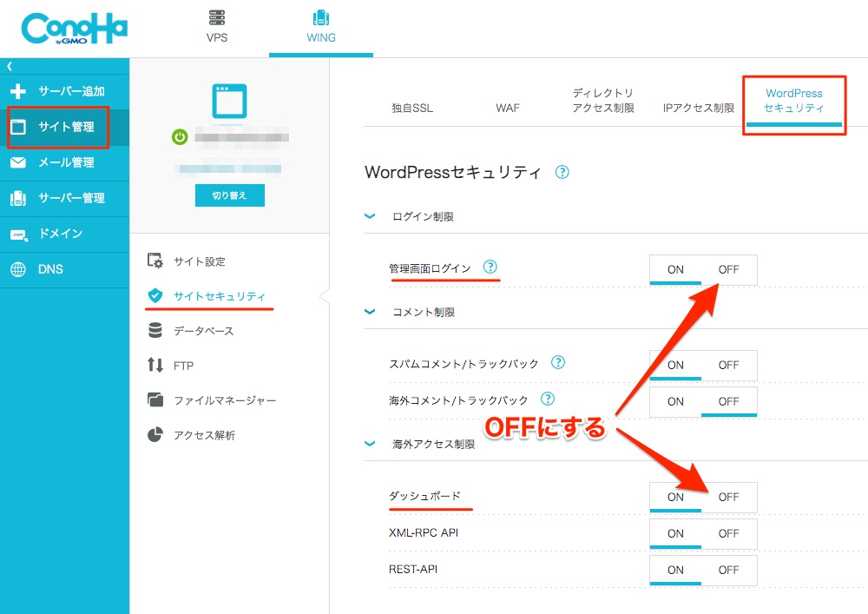Click the WordPressセキュリティ page heading

click(452, 172)
